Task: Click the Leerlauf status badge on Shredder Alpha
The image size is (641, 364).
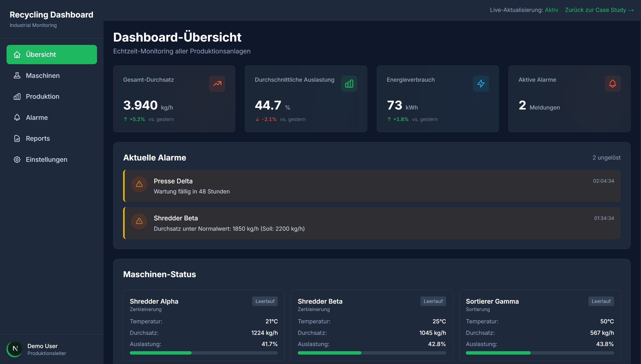Action: [x=265, y=301]
